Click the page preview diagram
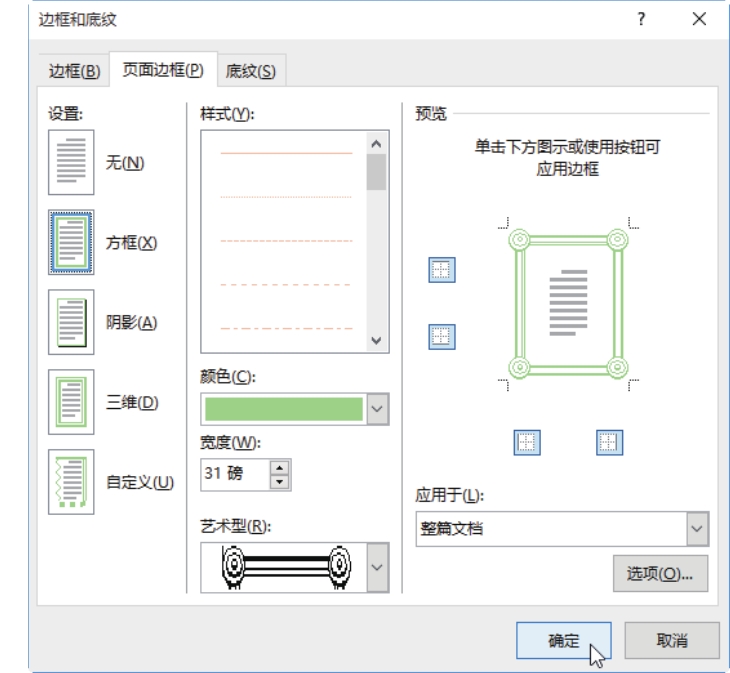730x673 pixels. [568, 303]
